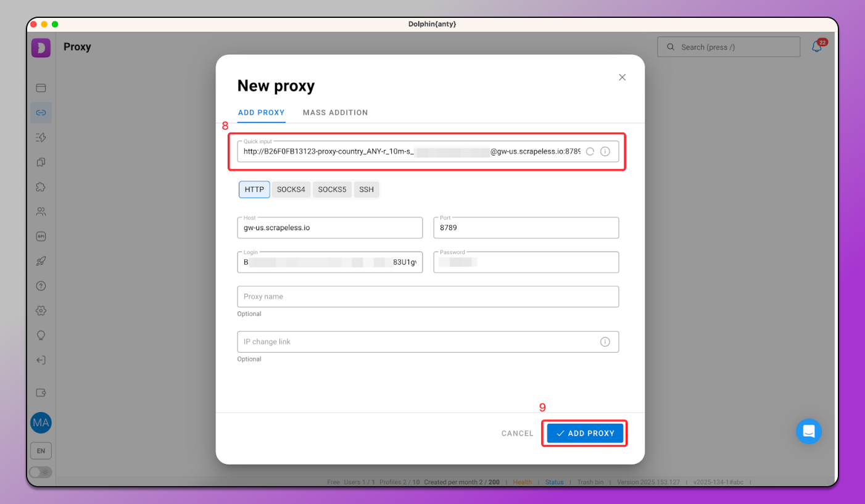
Task: Open the help question mark icon
Action: tap(41, 286)
